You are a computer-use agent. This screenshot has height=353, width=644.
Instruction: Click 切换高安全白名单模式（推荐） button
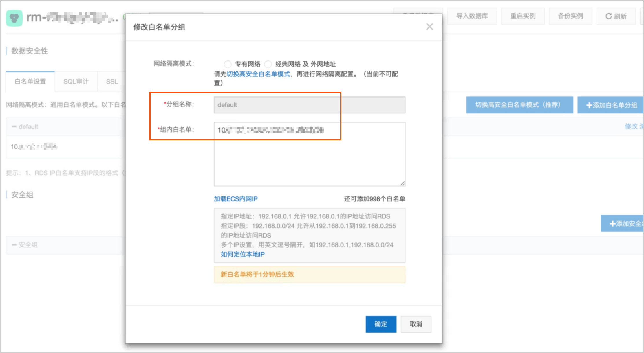[519, 105]
